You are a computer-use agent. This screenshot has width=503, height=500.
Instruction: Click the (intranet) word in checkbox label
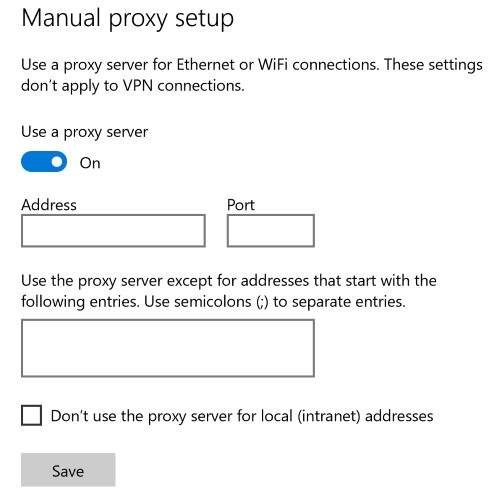[329, 416]
